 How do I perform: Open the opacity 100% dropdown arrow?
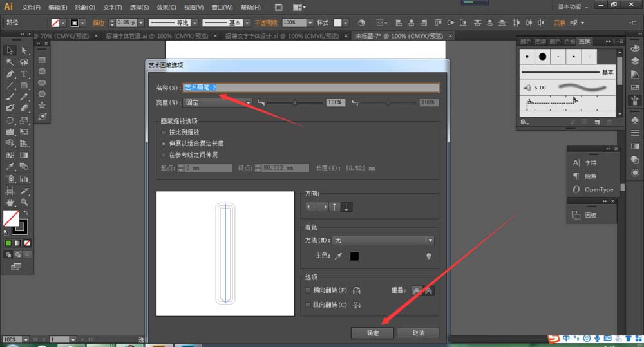(x=310, y=23)
